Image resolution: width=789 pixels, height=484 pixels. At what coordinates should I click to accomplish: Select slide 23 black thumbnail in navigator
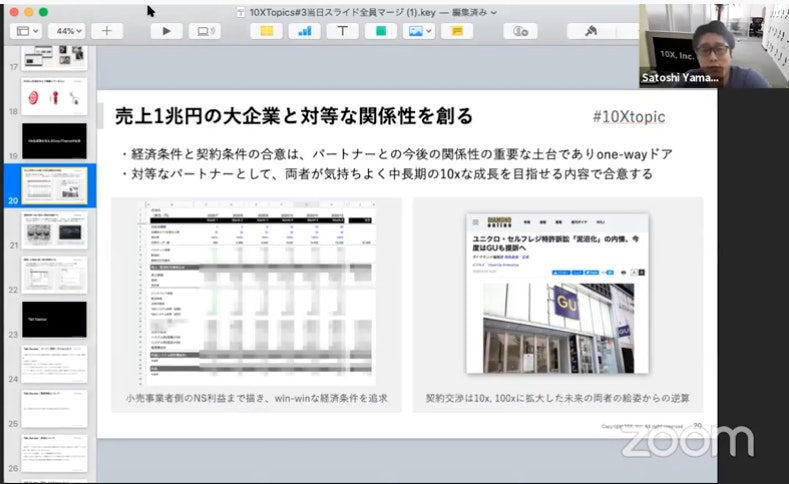pyautogui.click(x=54, y=319)
